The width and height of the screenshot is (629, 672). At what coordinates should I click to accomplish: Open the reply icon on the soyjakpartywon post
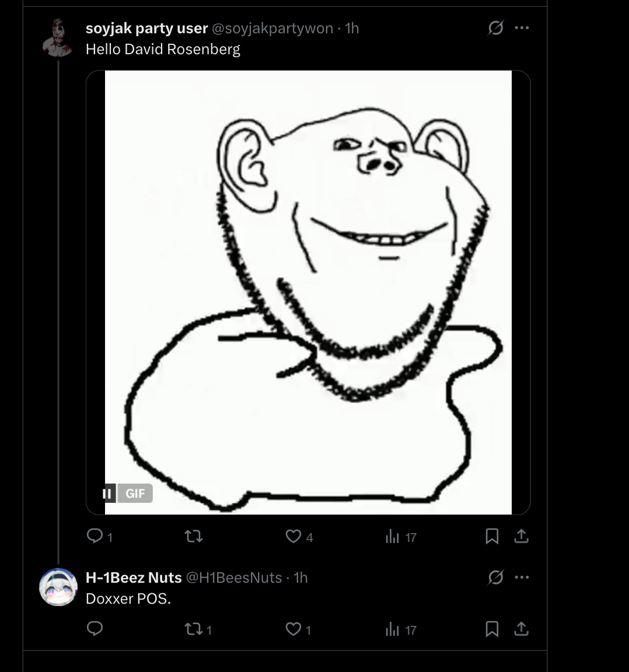tap(95, 536)
